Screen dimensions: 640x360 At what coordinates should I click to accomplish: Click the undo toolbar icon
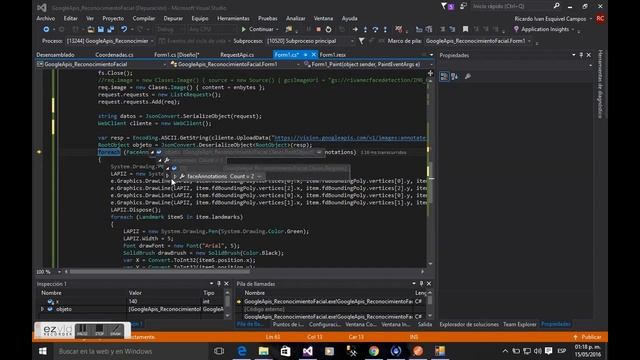[124, 29]
